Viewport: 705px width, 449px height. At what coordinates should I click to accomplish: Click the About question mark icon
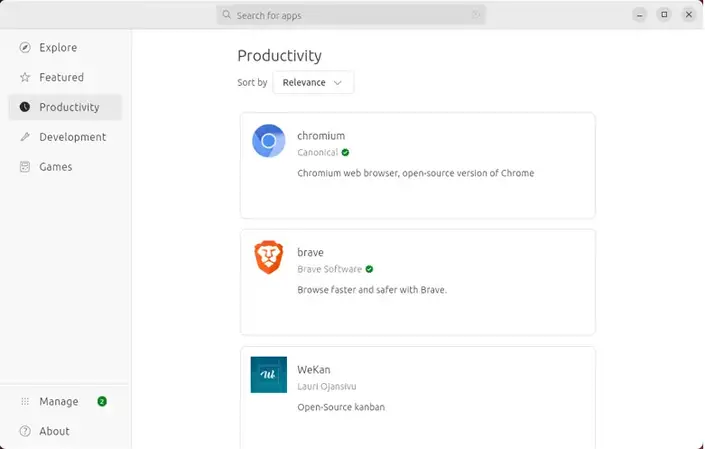click(x=25, y=431)
